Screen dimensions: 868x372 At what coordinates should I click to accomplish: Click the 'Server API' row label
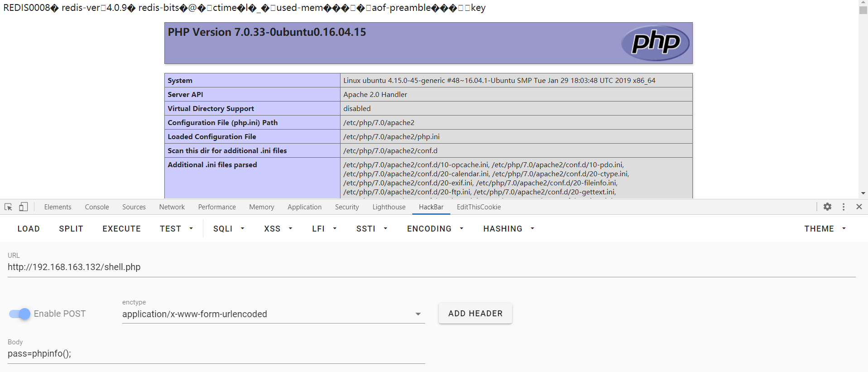click(x=185, y=94)
